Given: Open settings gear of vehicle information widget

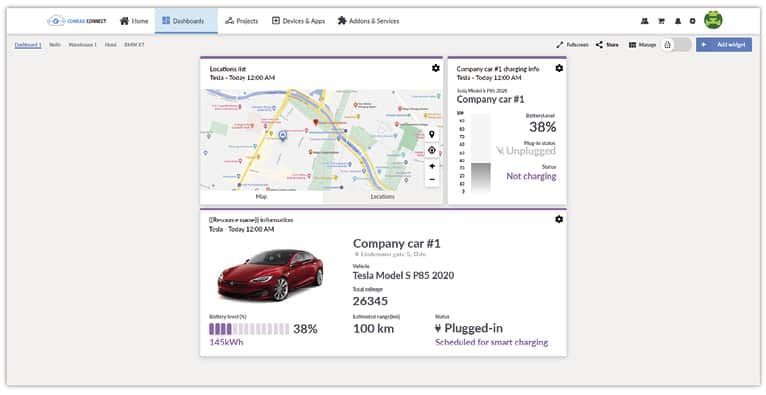Looking at the screenshot, I should pos(559,219).
